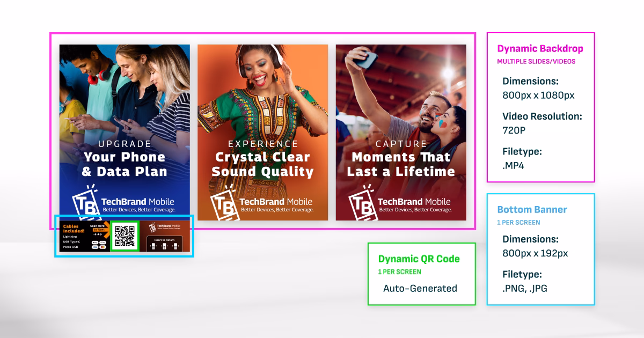
Task: Click the TB logo on the orange slide
Action: click(x=224, y=202)
